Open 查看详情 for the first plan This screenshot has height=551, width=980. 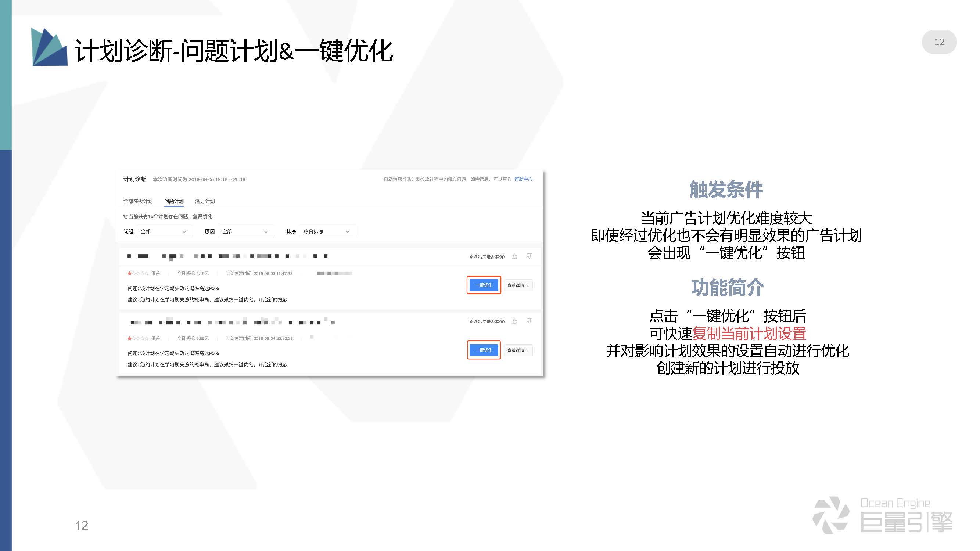(x=518, y=285)
